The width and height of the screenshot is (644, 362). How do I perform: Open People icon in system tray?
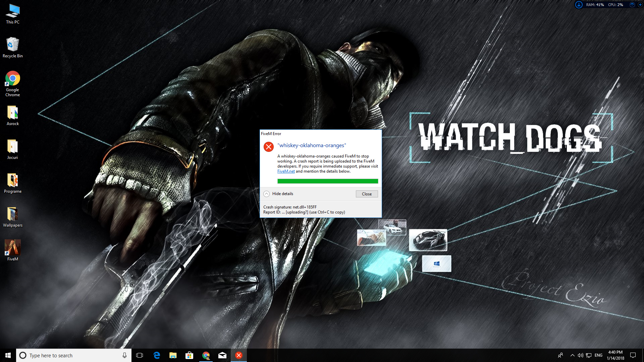pos(560,355)
